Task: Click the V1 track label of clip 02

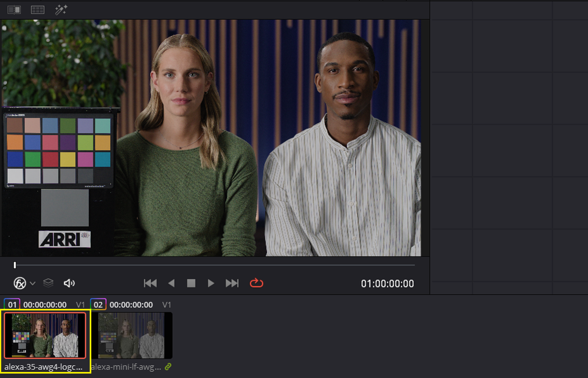Action: 167,305
